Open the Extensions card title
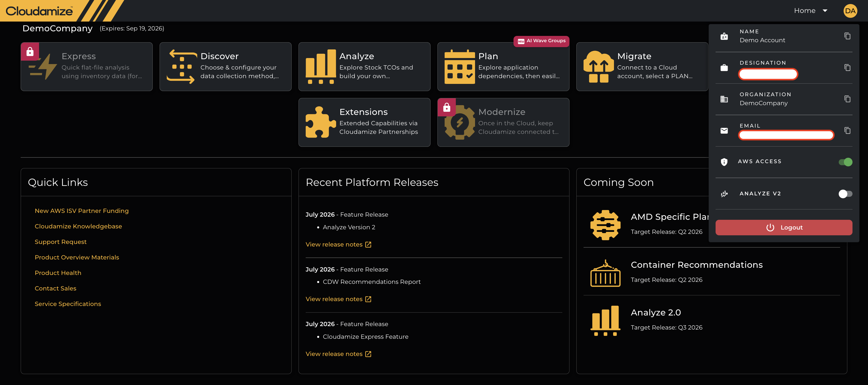 coord(363,112)
